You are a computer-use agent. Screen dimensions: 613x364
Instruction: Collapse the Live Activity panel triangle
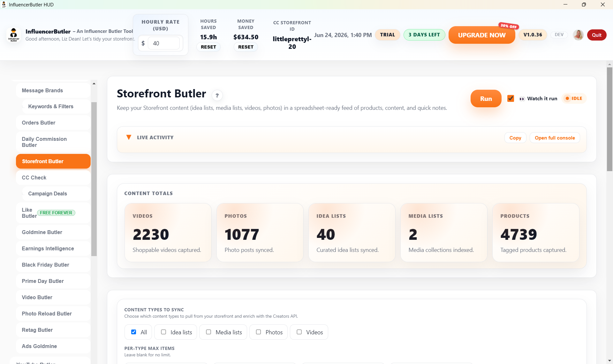(x=129, y=137)
